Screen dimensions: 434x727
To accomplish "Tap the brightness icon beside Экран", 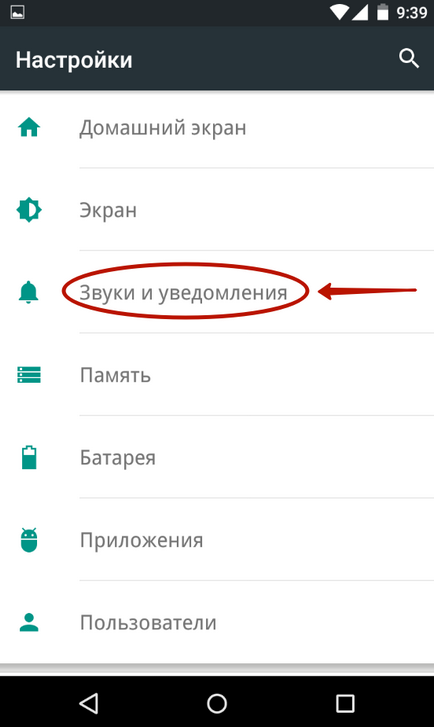I will (x=29, y=210).
